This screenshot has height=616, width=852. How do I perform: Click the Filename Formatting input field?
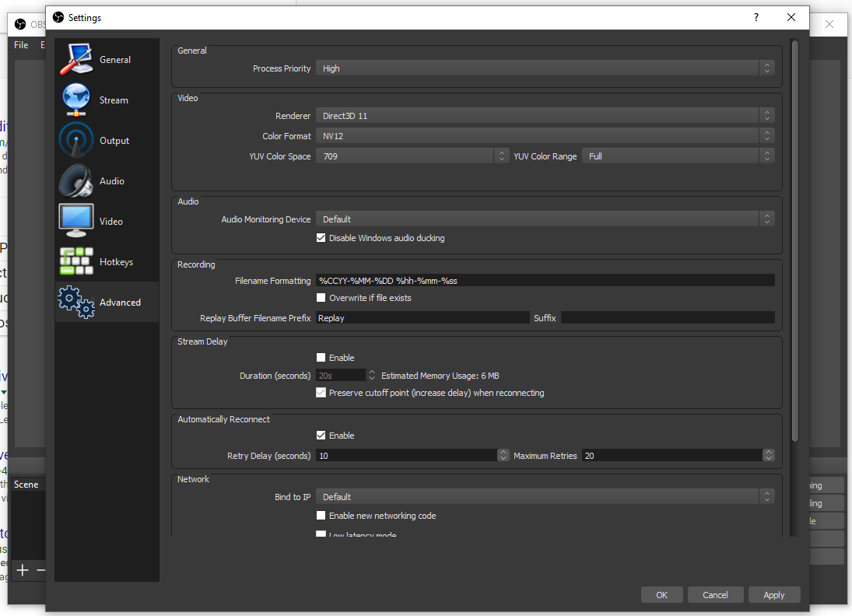(x=545, y=280)
